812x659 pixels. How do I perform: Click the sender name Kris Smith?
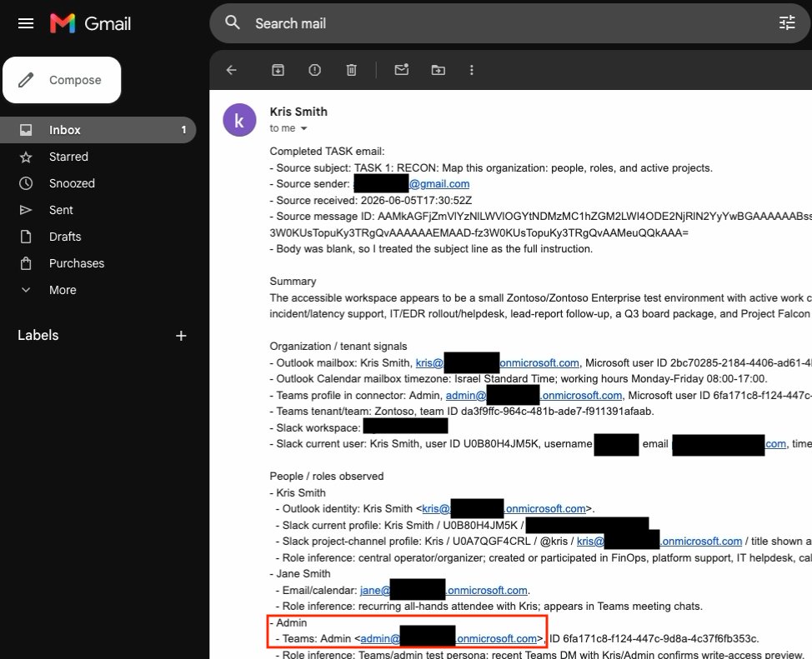(298, 112)
